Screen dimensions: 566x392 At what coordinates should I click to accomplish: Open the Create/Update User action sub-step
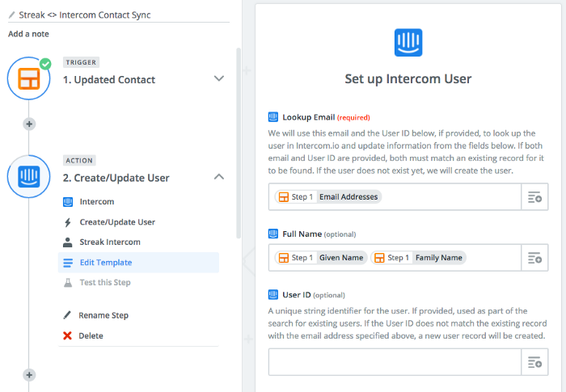117,222
